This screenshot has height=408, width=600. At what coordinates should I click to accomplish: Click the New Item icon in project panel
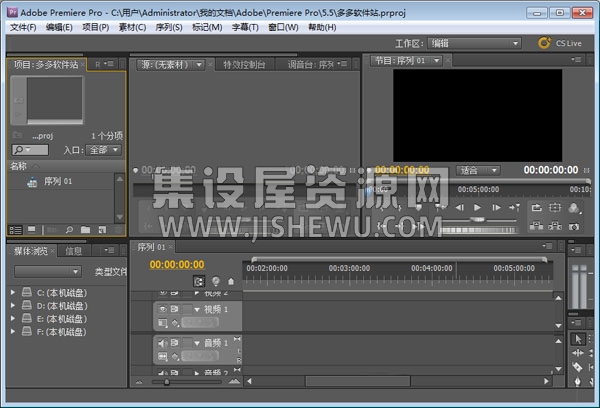(x=102, y=230)
